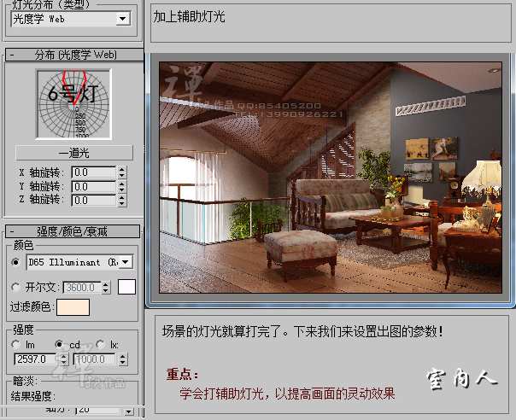Image resolution: width=516 pixels, height=420 pixels.
Task: Select the D65 Illuminant color radio button
Action: point(15,262)
